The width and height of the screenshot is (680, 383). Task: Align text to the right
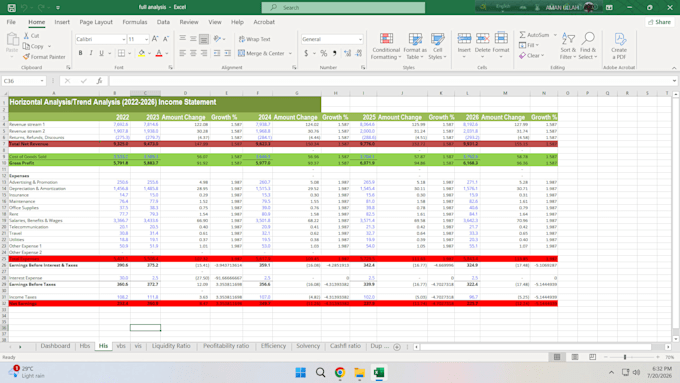[x=204, y=53]
